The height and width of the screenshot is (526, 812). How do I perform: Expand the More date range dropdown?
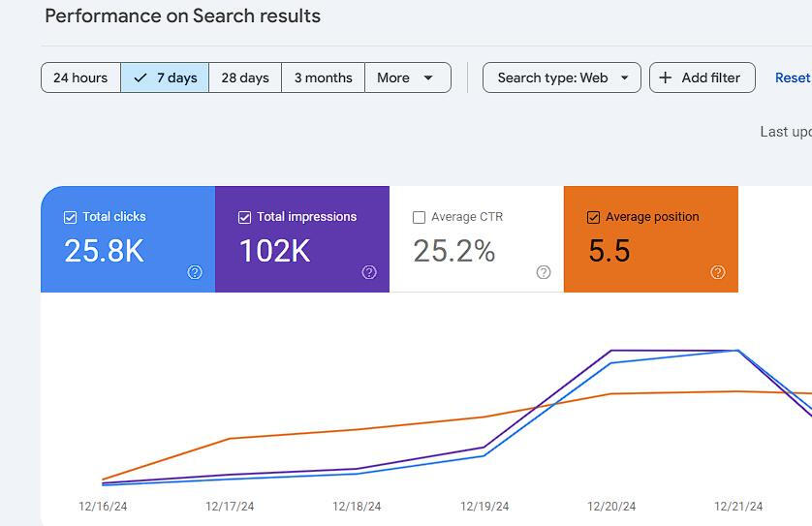coord(408,77)
